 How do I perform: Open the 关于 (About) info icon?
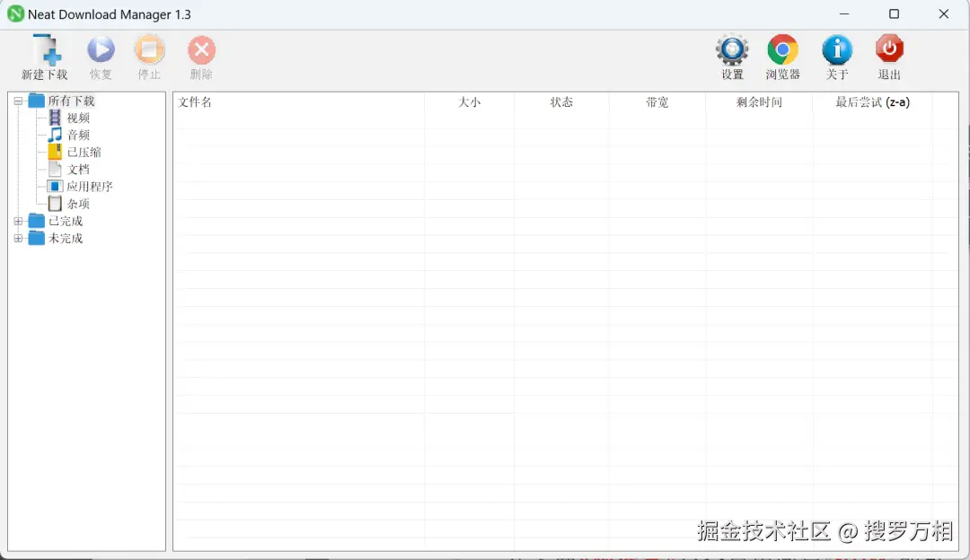pos(836,54)
